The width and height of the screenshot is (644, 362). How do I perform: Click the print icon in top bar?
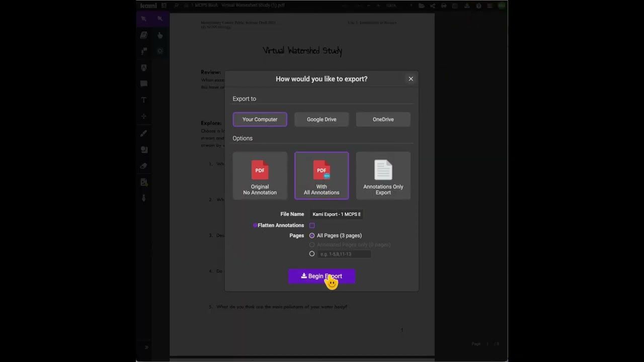pyautogui.click(x=444, y=6)
